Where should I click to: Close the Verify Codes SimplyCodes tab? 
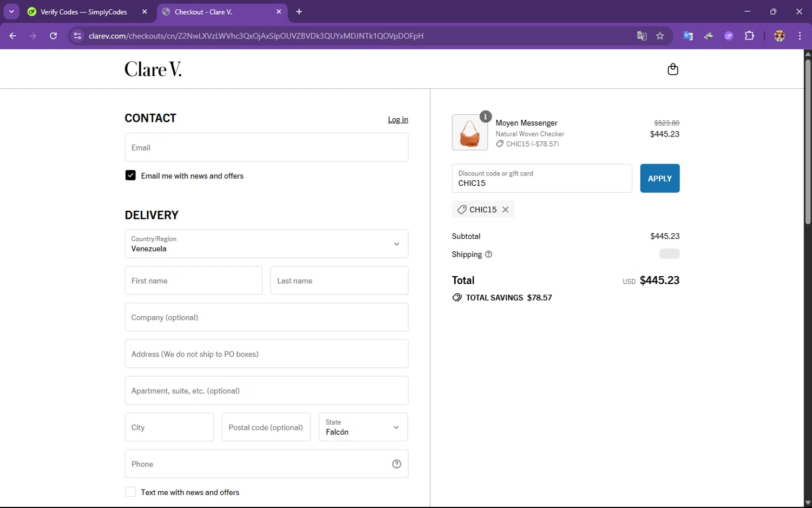pyautogui.click(x=145, y=11)
